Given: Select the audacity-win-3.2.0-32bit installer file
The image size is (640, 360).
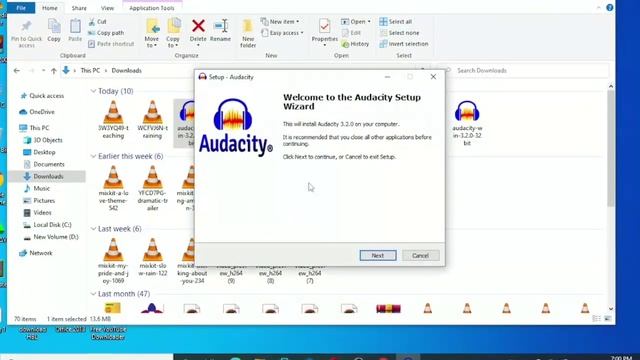Looking at the screenshot, I should pyautogui.click(x=467, y=123).
